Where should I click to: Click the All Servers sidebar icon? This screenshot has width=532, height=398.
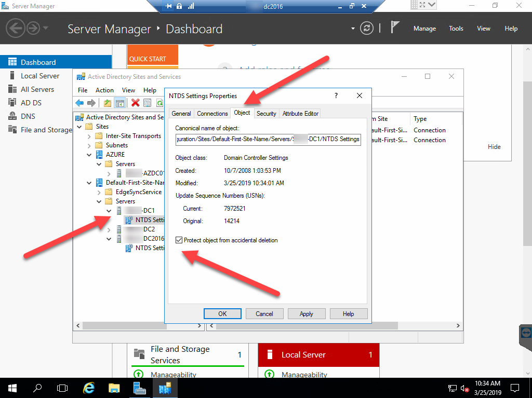[x=12, y=89]
